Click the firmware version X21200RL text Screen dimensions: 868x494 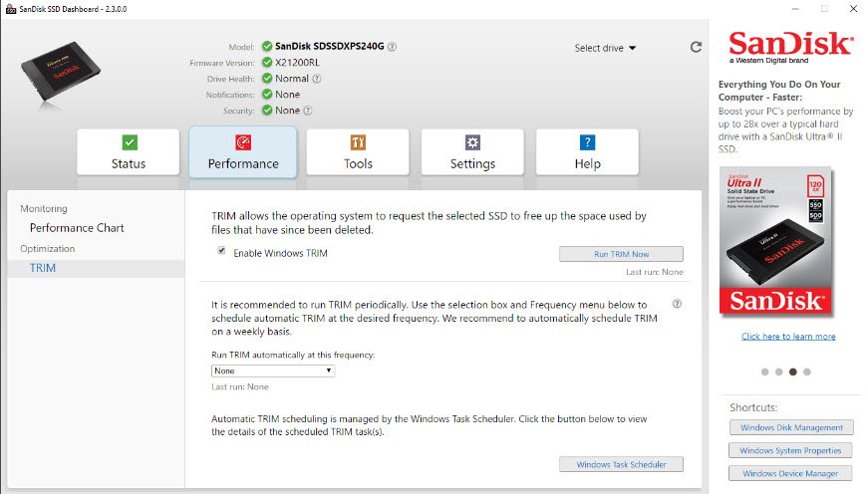point(297,63)
